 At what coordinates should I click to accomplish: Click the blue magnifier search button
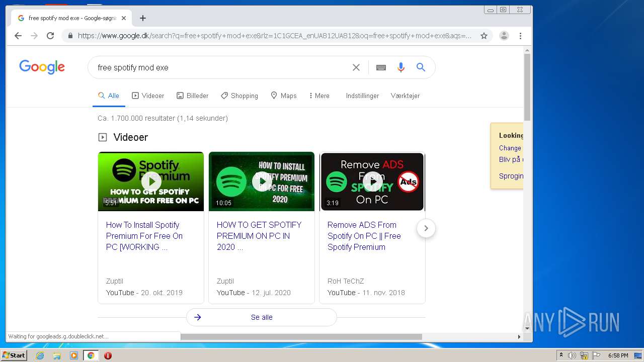click(x=421, y=67)
